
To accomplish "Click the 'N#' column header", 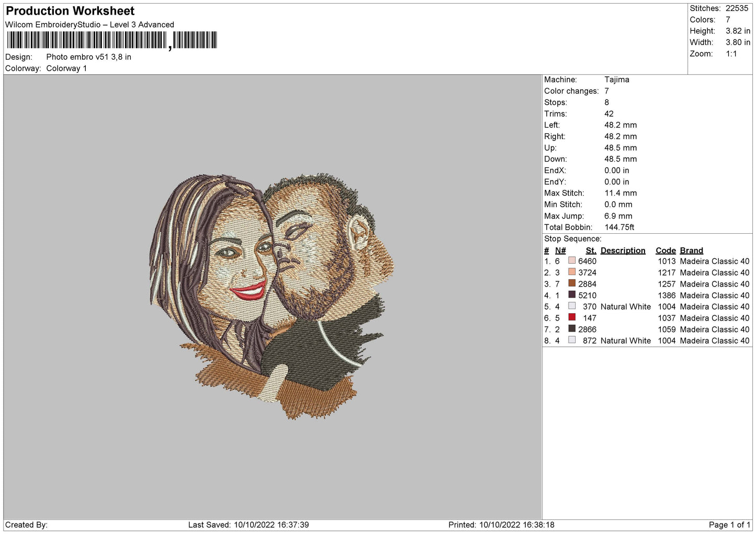I will [560, 251].
